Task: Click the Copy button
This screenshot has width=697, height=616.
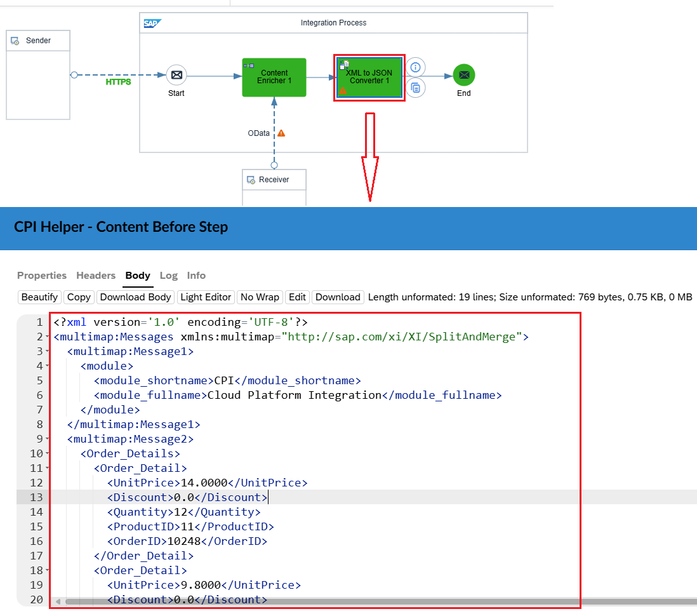Action: point(79,297)
